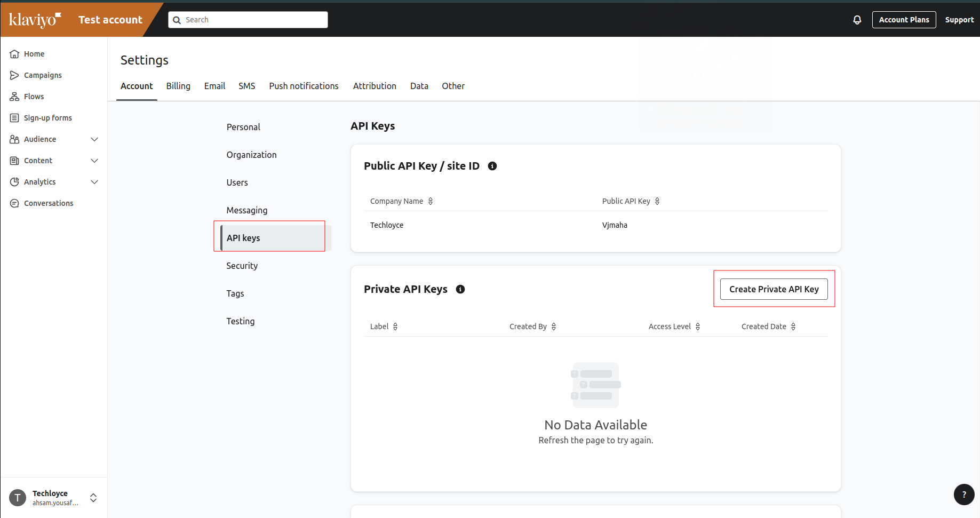Screen dimensions: 980x518
Task: Switch to the SMS tab
Action: (x=246, y=86)
